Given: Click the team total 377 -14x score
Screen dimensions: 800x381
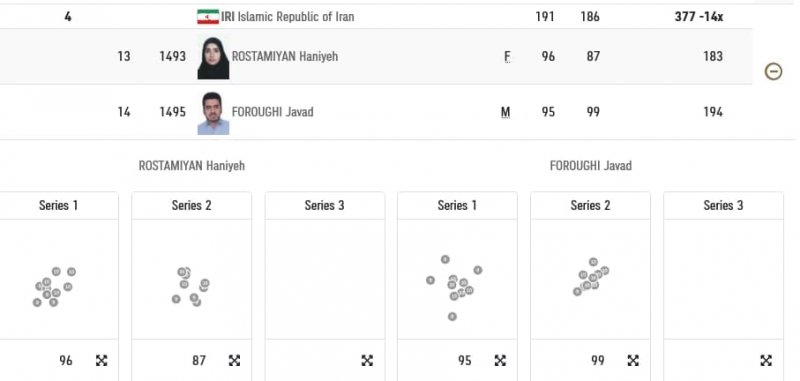Looking at the screenshot, I should click(698, 17).
